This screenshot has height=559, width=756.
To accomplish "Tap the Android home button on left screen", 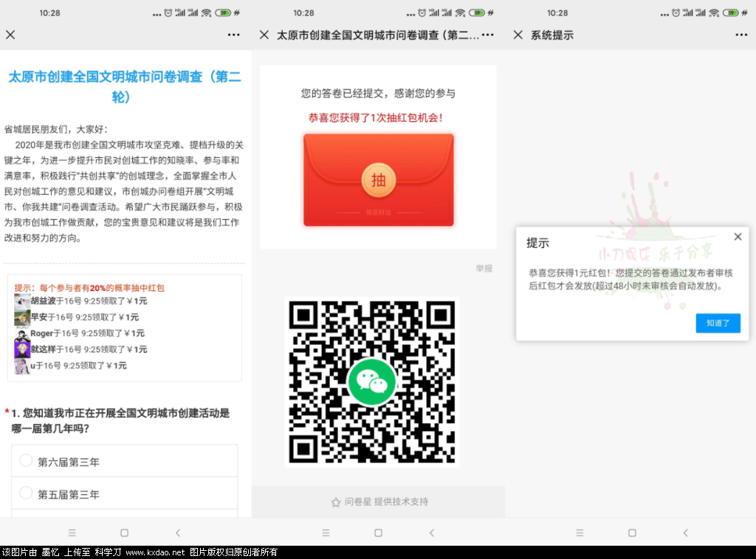I will [x=124, y=532].
